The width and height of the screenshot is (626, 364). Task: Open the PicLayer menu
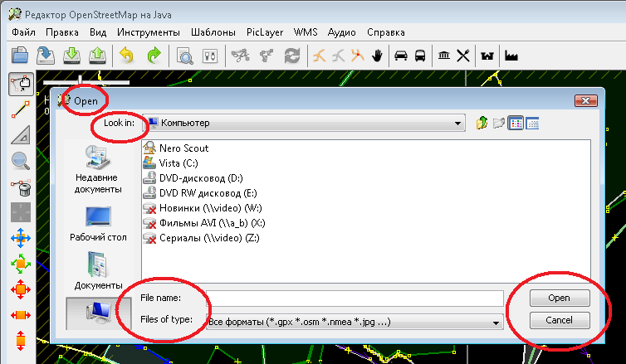click(x=265, y=32)
